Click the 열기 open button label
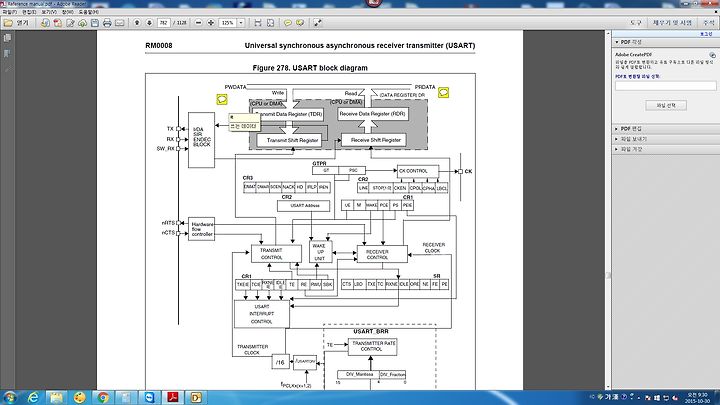 click(x=22, y=22)
